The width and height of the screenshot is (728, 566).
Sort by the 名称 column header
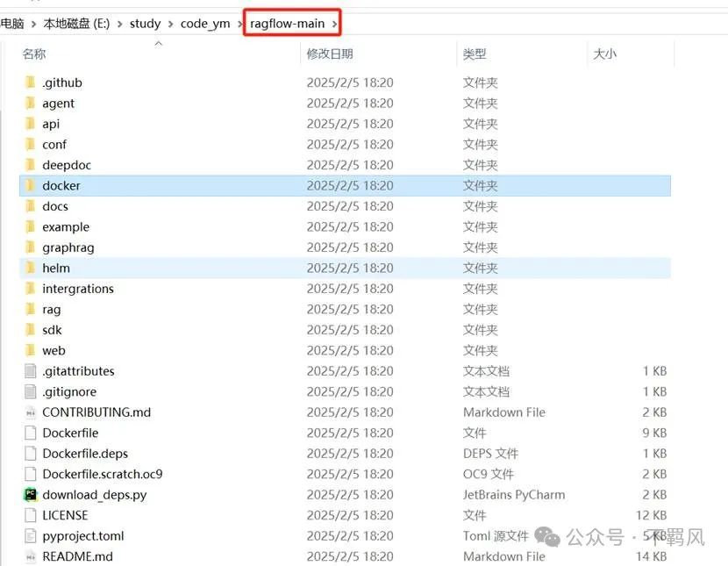34,54
